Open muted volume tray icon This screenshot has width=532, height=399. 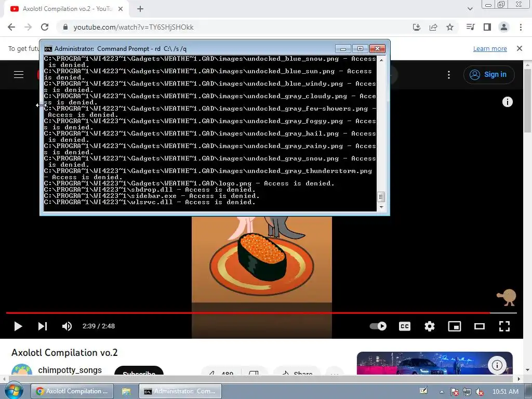(480, 392)
